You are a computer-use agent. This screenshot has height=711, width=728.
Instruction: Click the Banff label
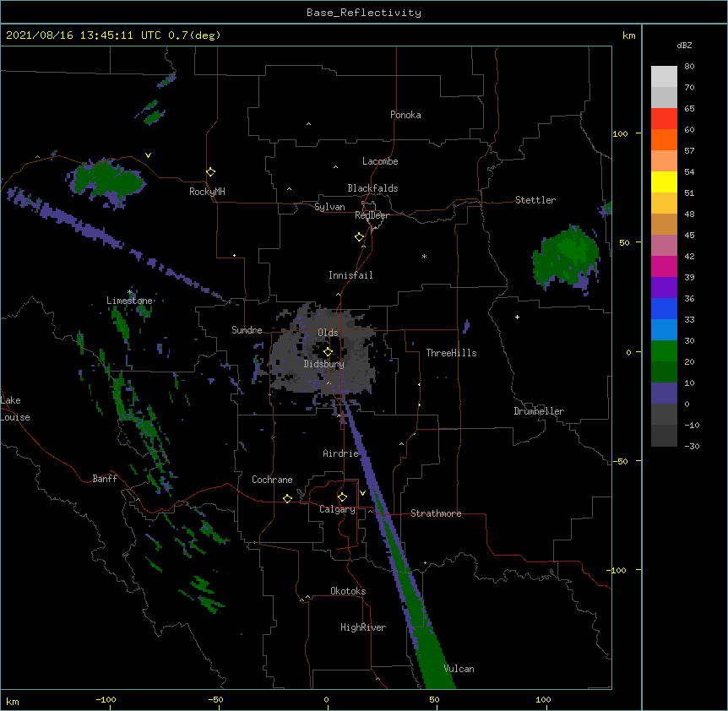click(105, 479)
